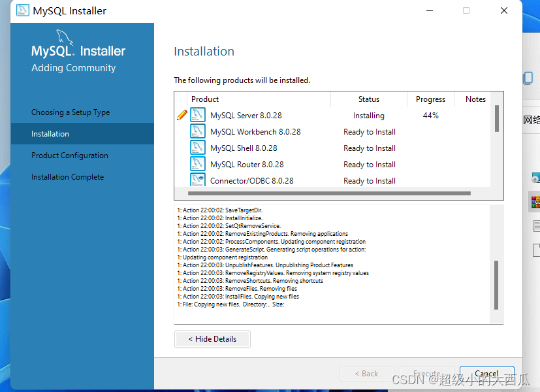
Task: Close the MySQL Installer window
Action: click(x=504, y=10)
